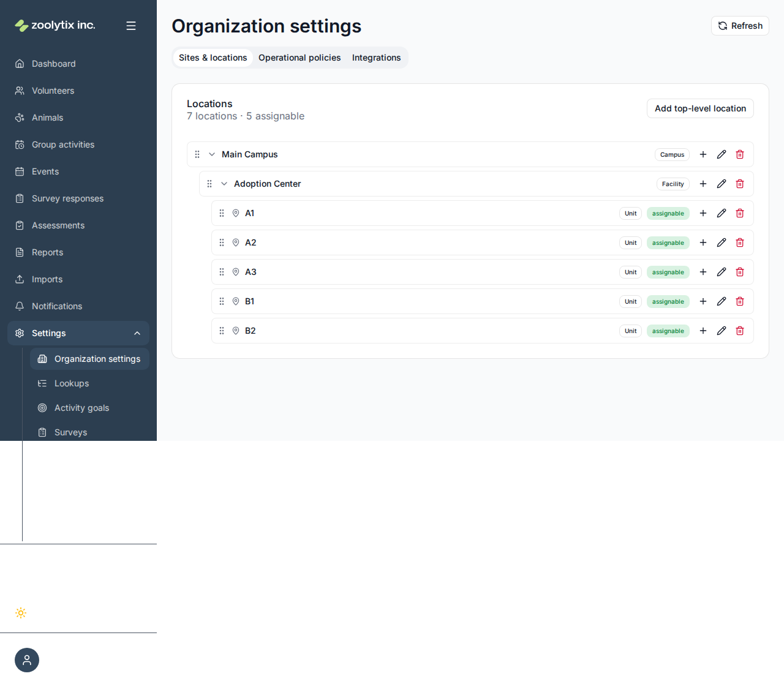
Task: Open Volunteers from the sidebar
Action: pos(78,91)
